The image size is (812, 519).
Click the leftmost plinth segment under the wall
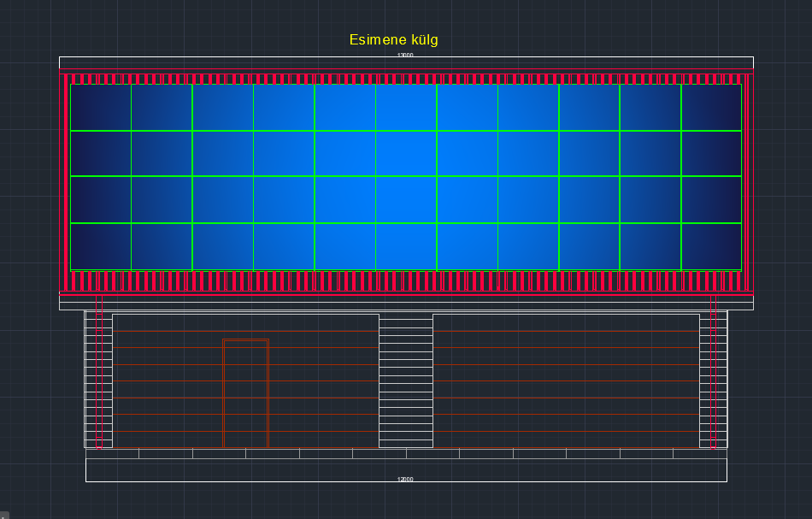pos(112,453)
